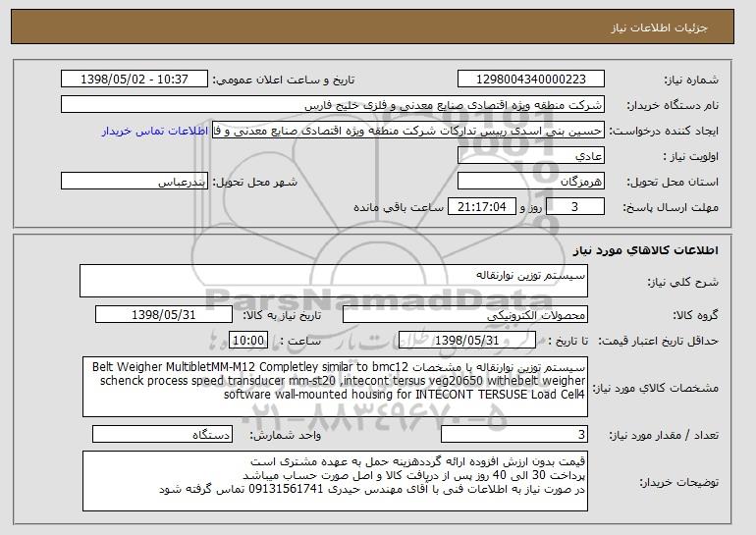Click the label واحد شمارش

pos(285,436)
